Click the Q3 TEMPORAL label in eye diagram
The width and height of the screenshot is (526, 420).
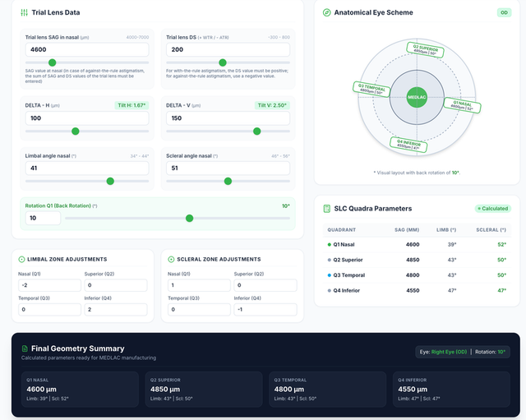(x=371, y=90)
